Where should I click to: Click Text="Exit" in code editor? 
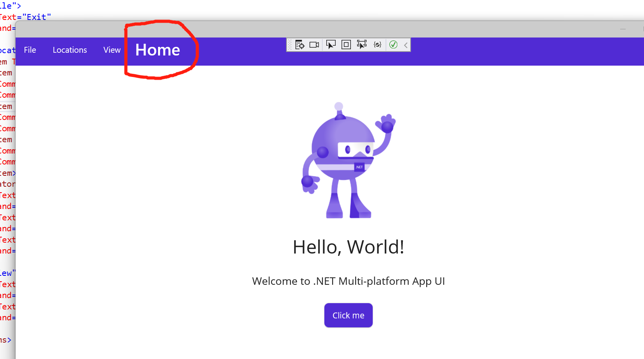coord(25,17)
